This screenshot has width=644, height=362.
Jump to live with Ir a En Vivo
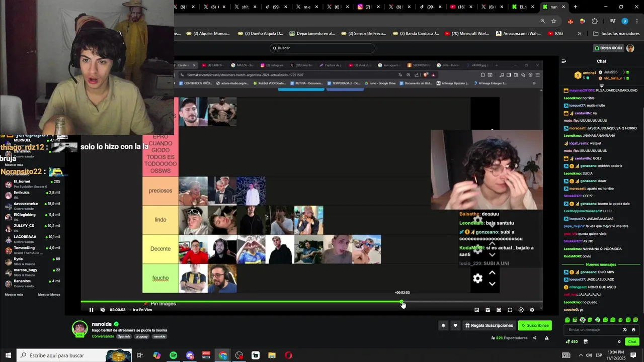tap(142, 310)
